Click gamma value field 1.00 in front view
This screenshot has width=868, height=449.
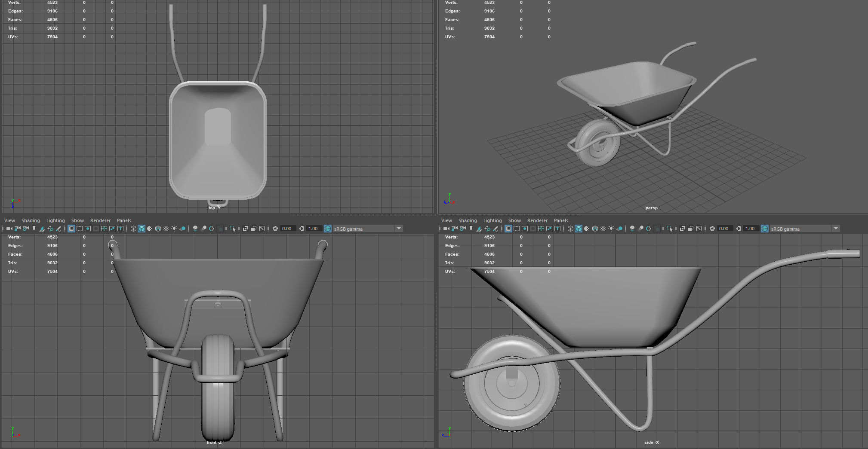tap(314, 229)
